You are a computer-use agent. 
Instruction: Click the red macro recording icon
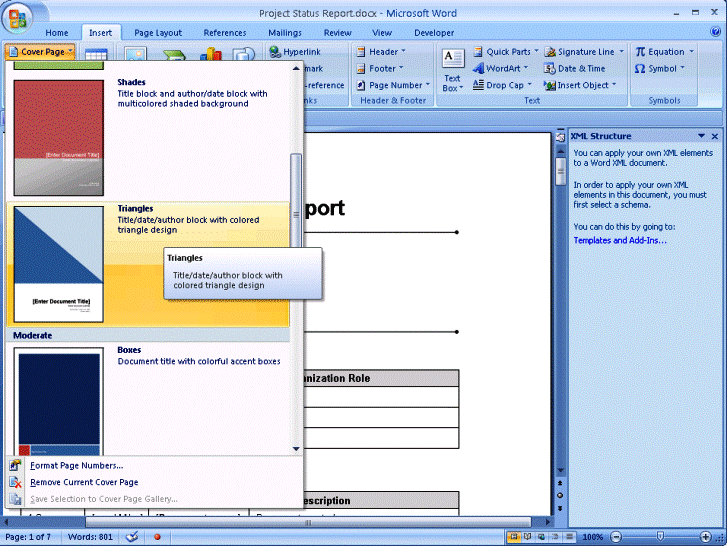tap(157, 537)
